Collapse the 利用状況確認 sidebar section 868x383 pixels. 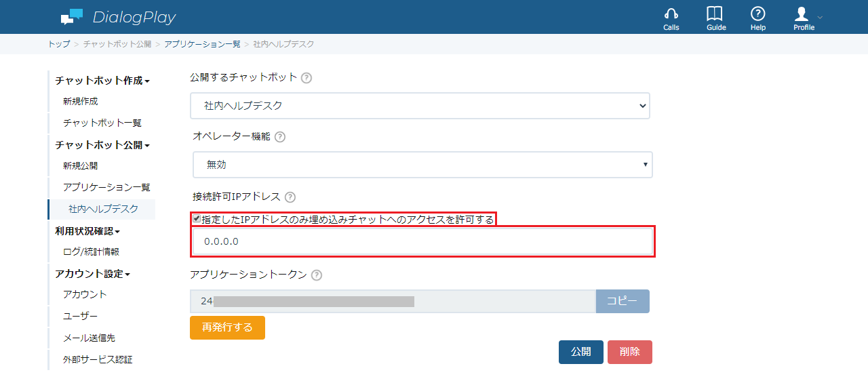87,231
